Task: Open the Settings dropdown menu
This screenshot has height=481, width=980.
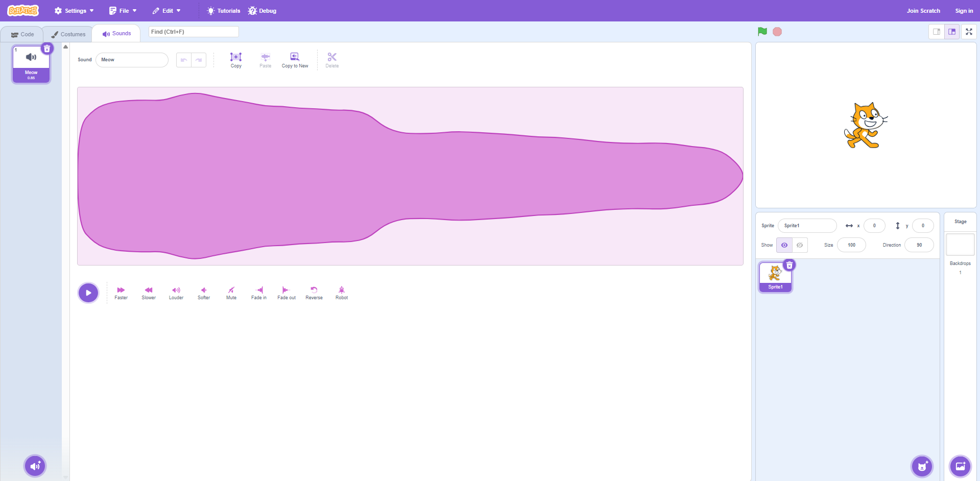Action: point(74,11)
